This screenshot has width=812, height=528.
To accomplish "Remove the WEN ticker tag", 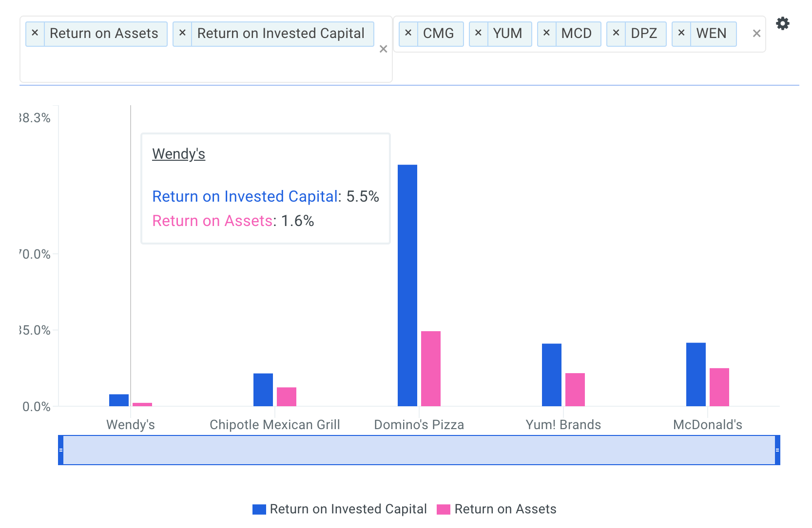I will tap(681, 33).
